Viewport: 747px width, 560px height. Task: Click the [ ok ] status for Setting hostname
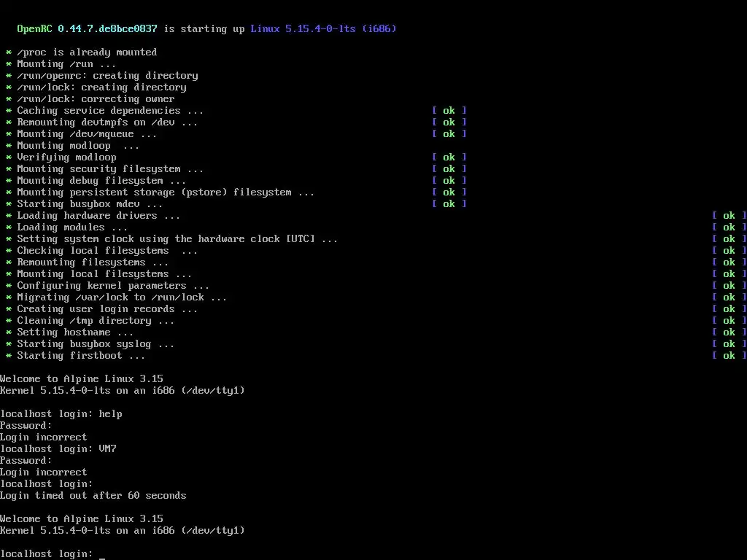pos(729,332)
